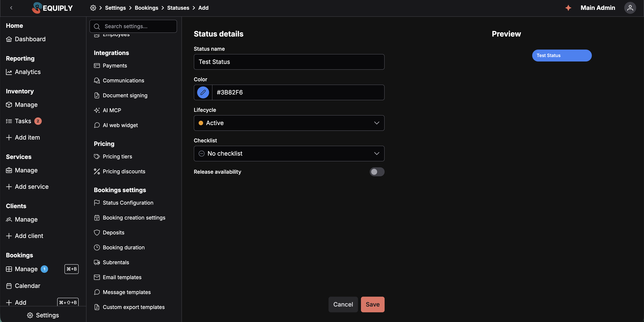
Task: Toggle the Release availability switch
Action: (377, 172)
